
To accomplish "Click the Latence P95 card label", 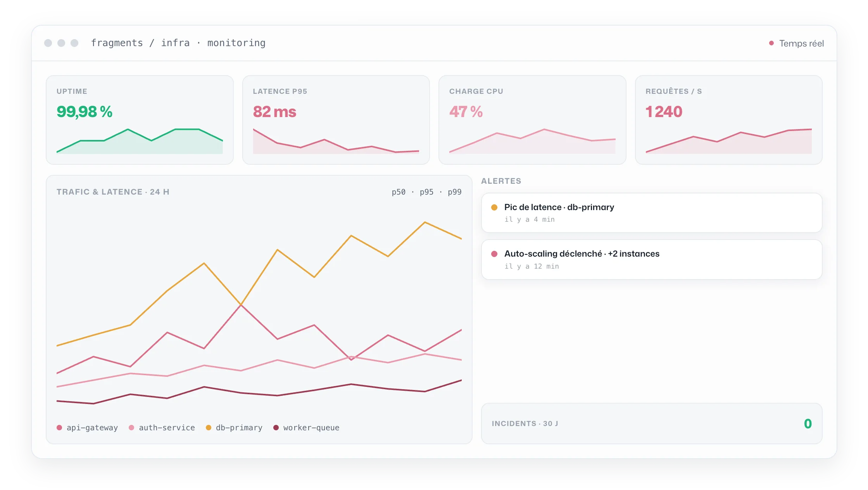I will [x=280, y=91].
